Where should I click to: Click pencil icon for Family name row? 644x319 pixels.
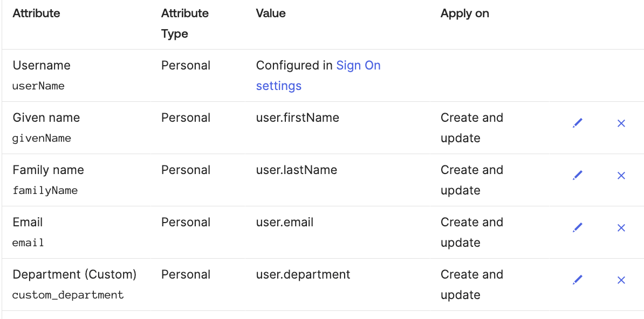[578, 176]
